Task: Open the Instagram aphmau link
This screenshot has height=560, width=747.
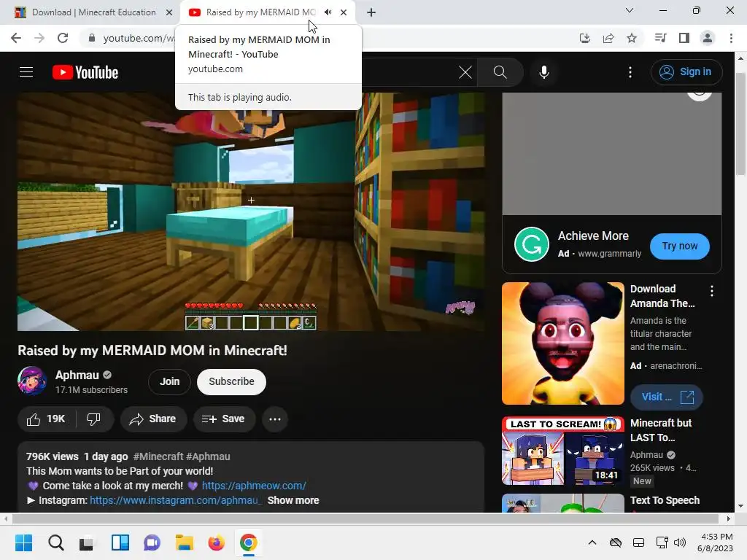Action: click(x=176, y=500)
